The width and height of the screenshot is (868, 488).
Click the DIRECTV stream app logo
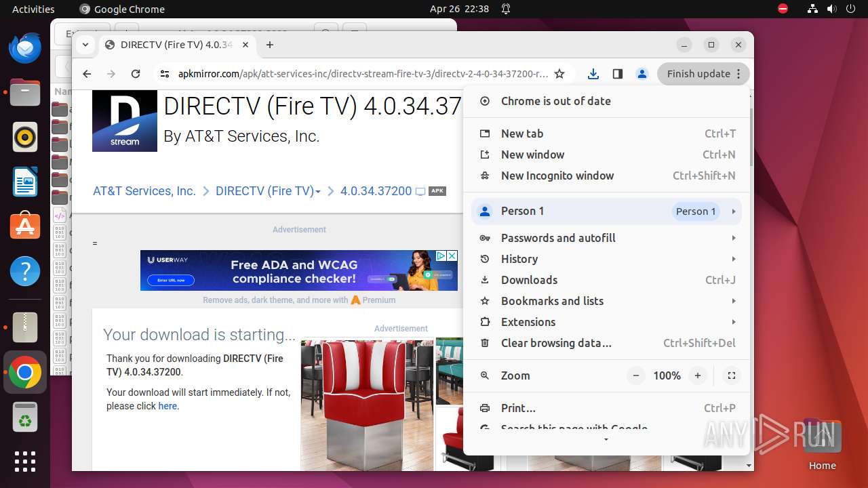125,121
